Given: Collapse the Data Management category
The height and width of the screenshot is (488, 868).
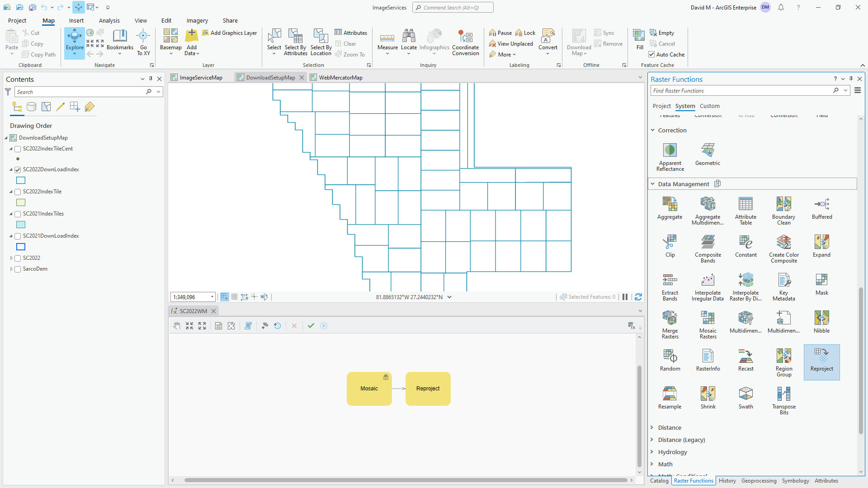Looking at the screenshot, I should point(653,184).
